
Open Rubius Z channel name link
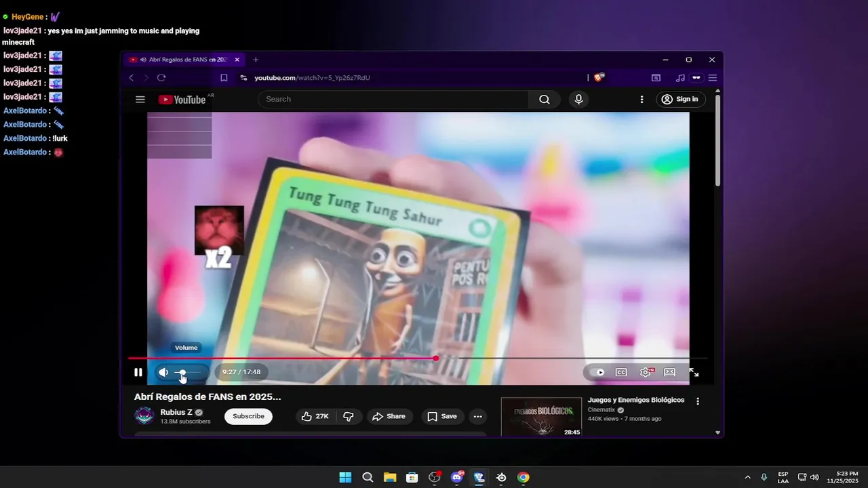point(176,412)
